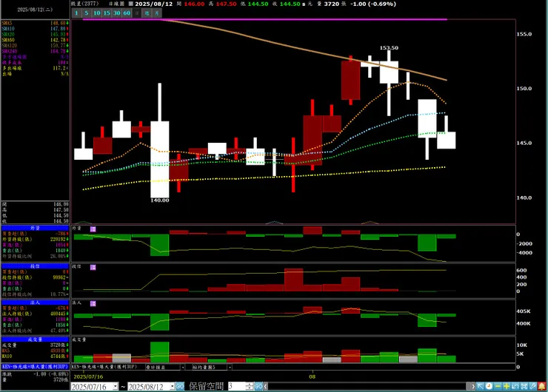This screenshot has width=548, height=392.
Task: Click the reserved space stepper arrows
Action: coord(249,386)
